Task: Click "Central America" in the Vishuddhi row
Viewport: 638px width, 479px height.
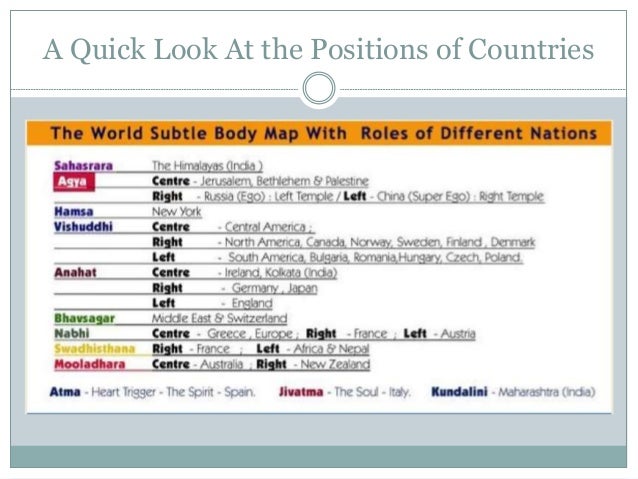Action: click(x=265, y=227)
